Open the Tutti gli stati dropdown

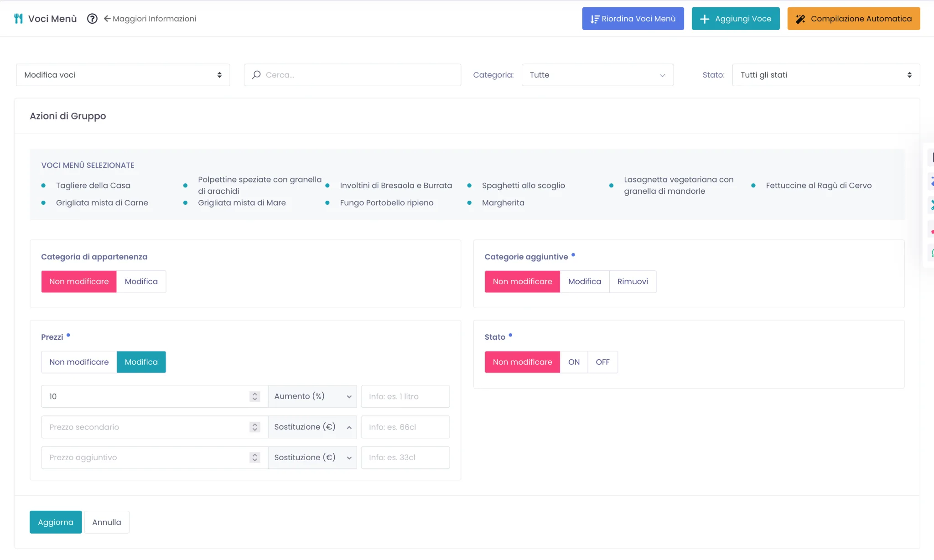coord(826,75)
